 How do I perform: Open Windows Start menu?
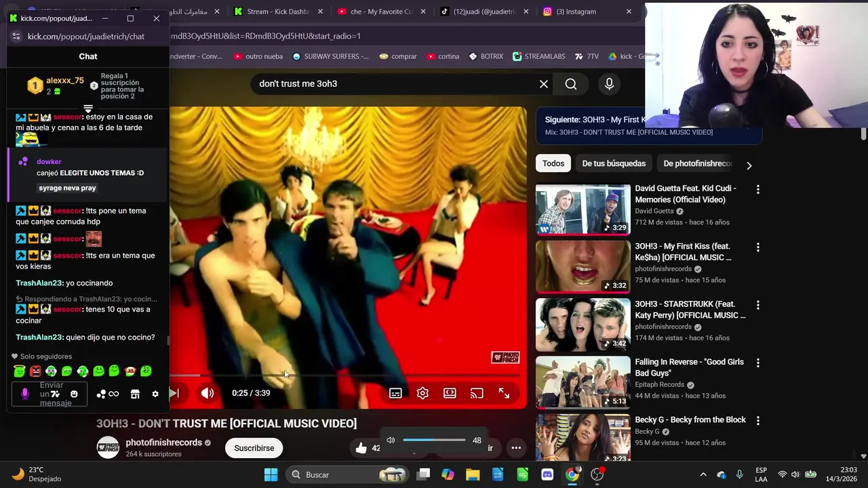(271, 474)
